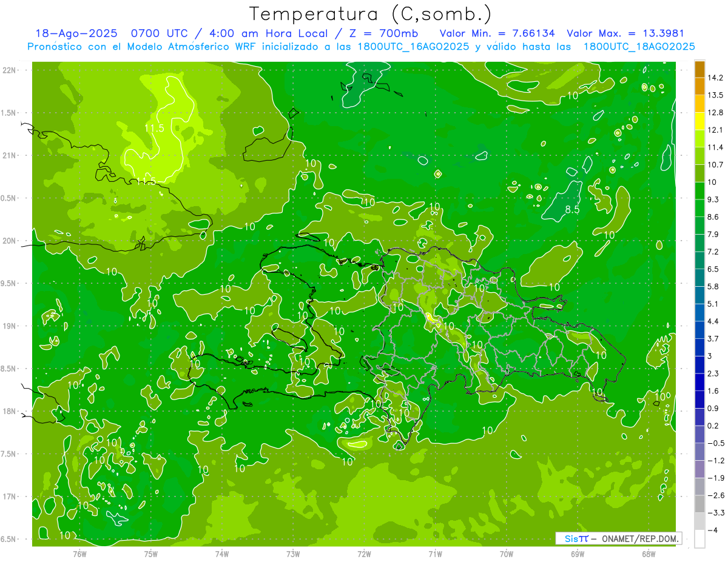The height and width of the screenshot is (562, 728).
Task: Click the '71W' longitude axis label
Action: [x=435, y=554]
